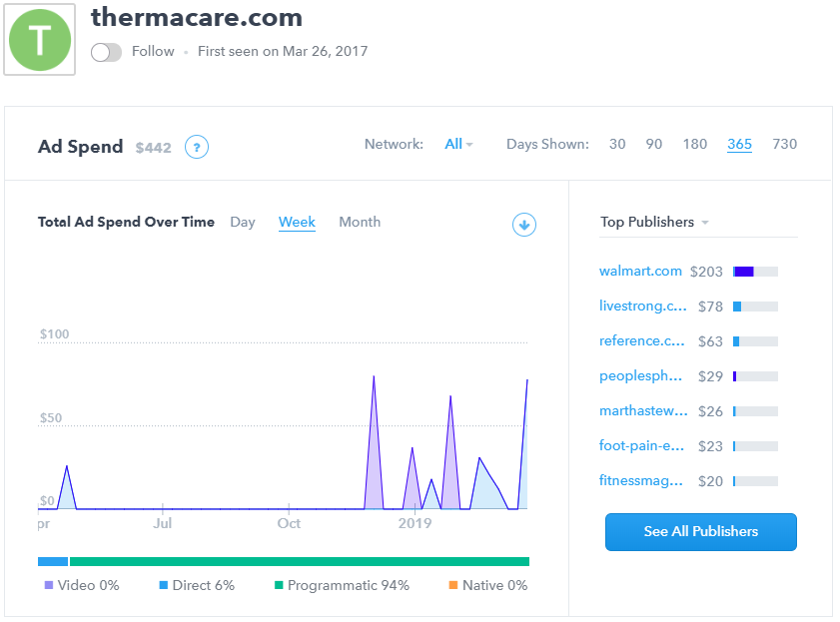Open the walmart.com publisher link
Viewport: 840px width, 622px height.
tap(640, 271)
